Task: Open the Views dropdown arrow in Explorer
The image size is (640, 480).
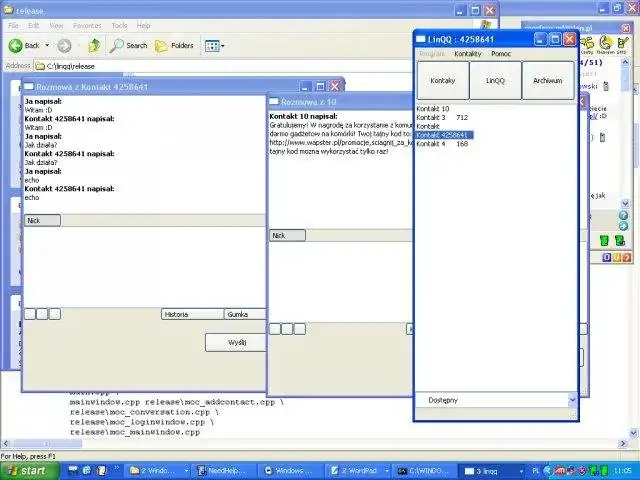Action: click(x=223, y=46)
